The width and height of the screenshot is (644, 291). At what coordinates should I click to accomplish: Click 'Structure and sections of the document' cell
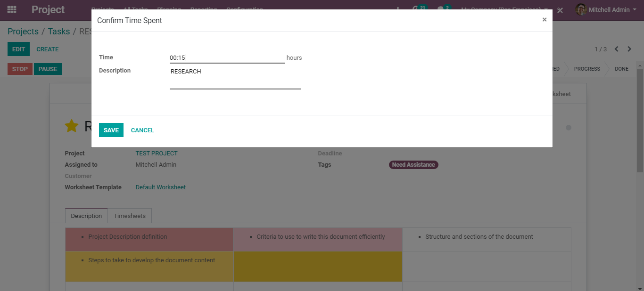tap(487, 239)
